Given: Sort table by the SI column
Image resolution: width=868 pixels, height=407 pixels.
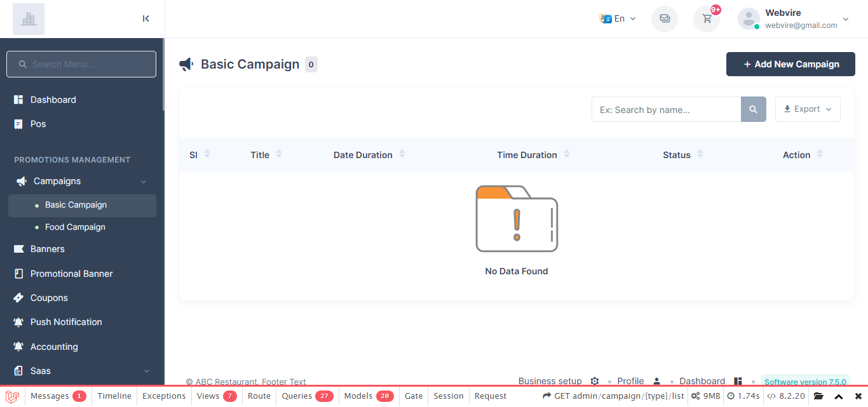Looking at the screenshot, I should pyautogui.click(x=200, y=155).
